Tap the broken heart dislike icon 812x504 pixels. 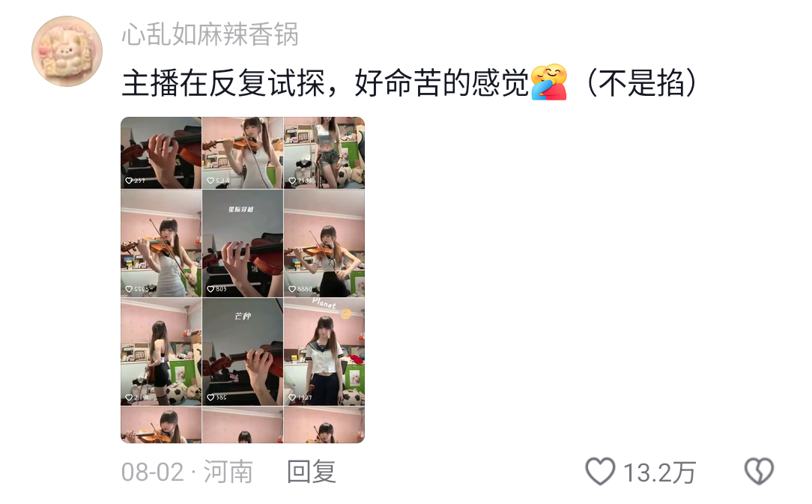click(759, 471)
